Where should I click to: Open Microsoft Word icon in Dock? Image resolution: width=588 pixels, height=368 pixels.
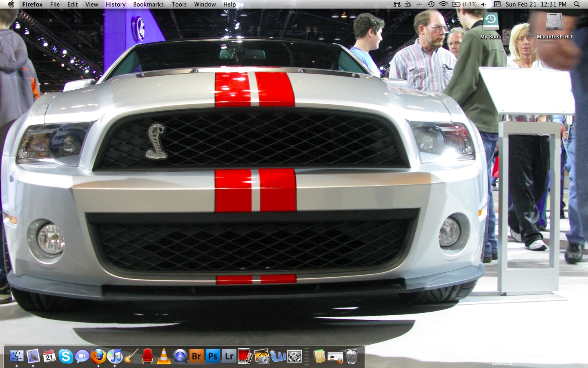click(278, 357)
